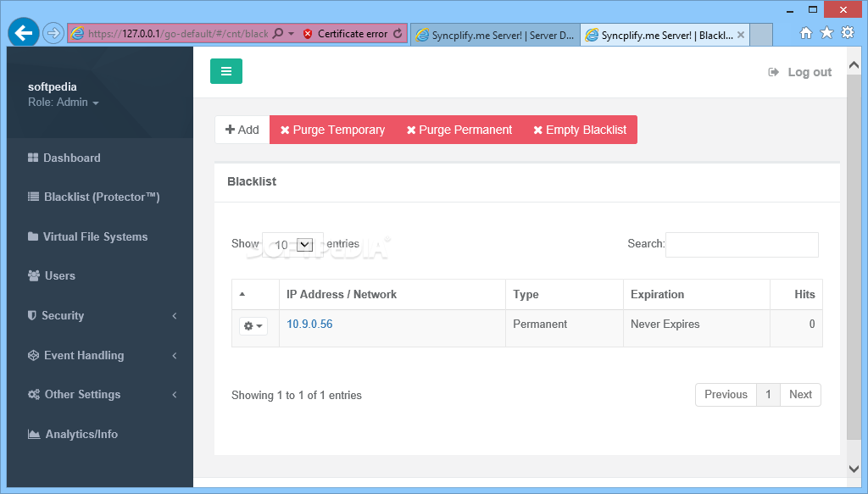Click Security in the sidebar
Viewport: 868px width, 494px height.
[56, 315]
